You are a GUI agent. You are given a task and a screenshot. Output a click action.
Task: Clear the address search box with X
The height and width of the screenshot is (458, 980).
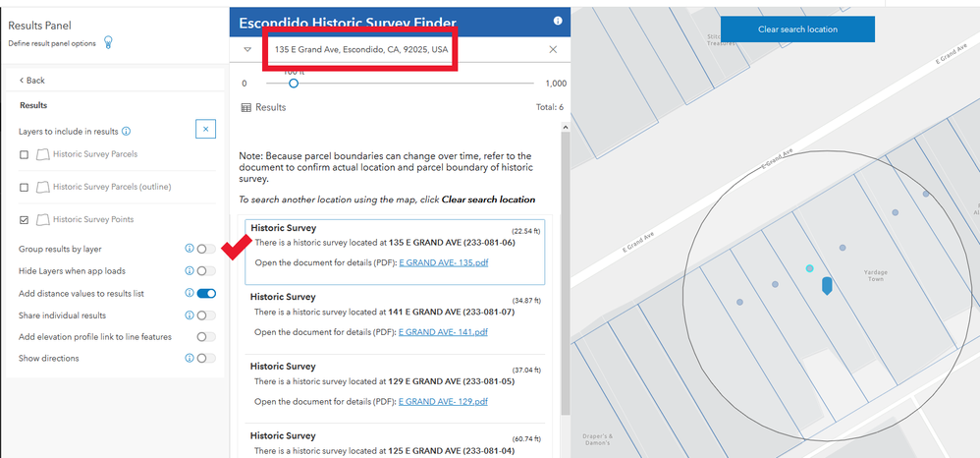click(x=553, y=49)
